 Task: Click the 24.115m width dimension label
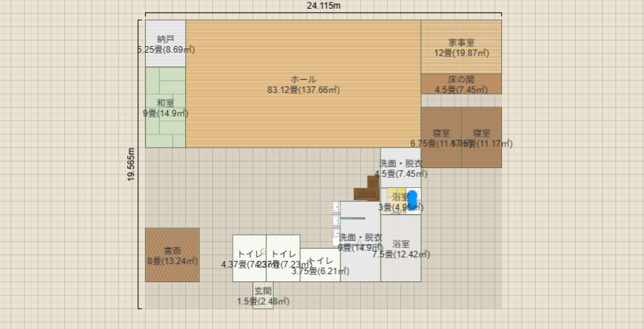click(323, 6)
